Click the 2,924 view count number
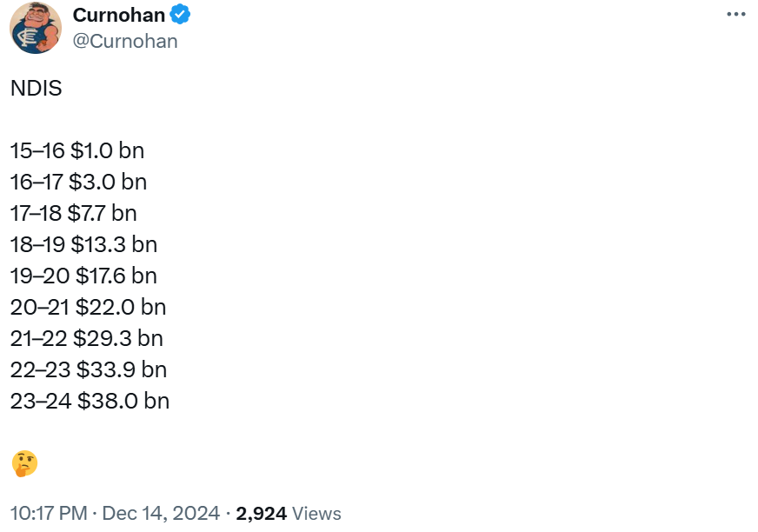 click(261, 514)
